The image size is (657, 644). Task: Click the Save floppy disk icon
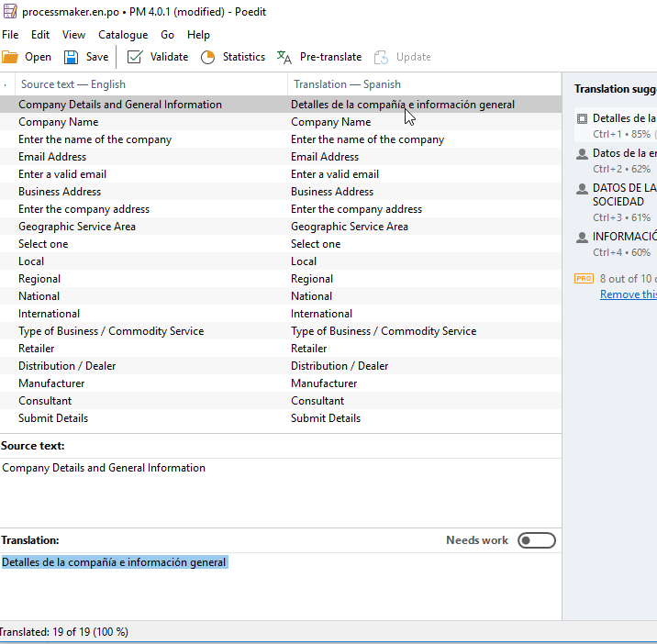71,57
